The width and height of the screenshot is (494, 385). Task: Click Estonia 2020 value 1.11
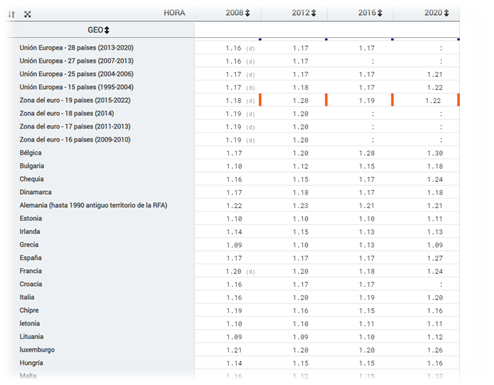[435, 219]
